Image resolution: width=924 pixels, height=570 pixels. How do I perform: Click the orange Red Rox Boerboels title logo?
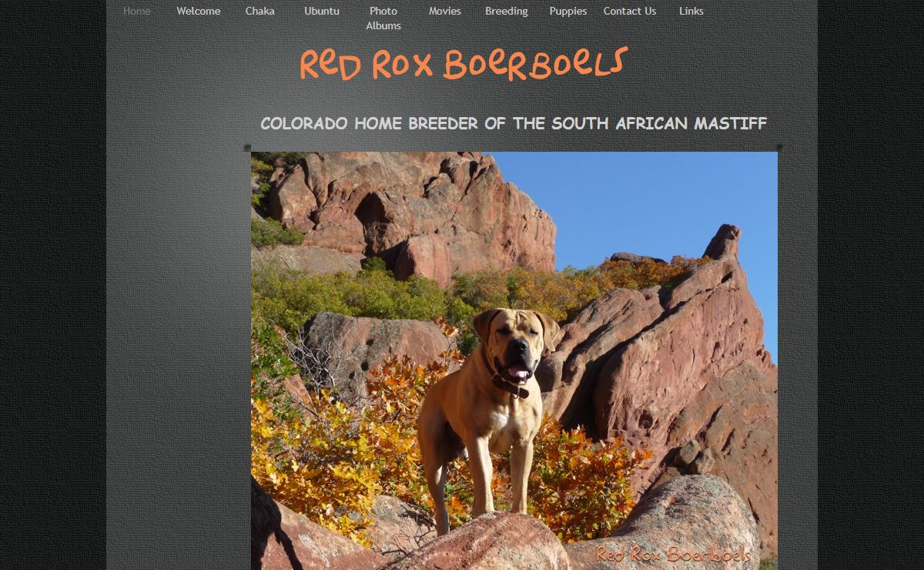click(x=464, y=64)
